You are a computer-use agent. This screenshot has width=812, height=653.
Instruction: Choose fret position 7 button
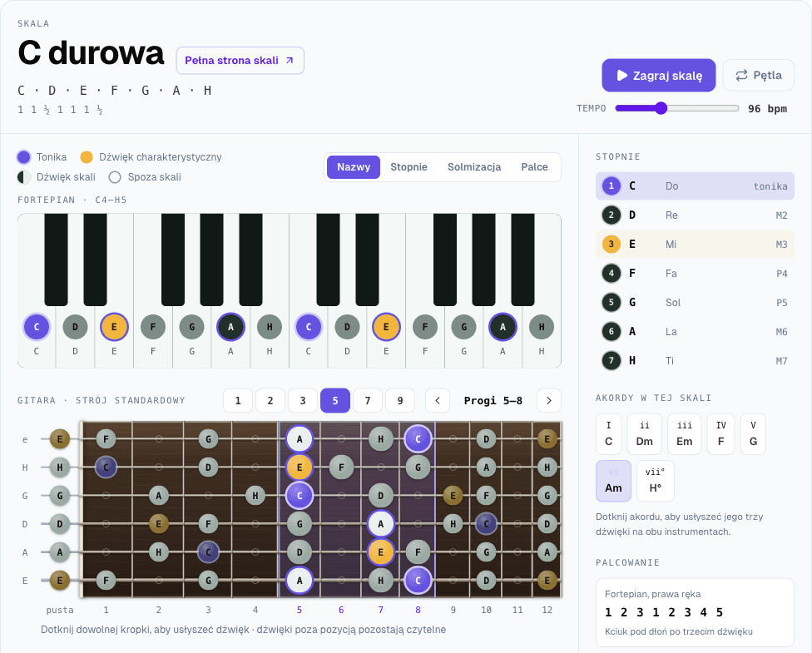coord(368,400)
